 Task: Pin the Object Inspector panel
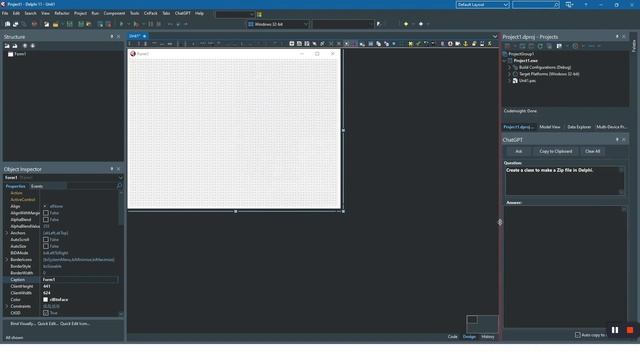[x=112, y=169]
